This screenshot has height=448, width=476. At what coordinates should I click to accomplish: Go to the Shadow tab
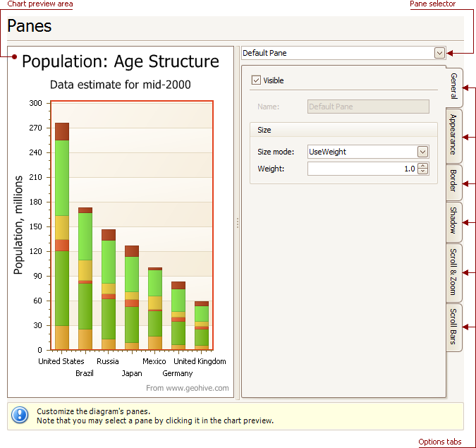coord(454,221)
